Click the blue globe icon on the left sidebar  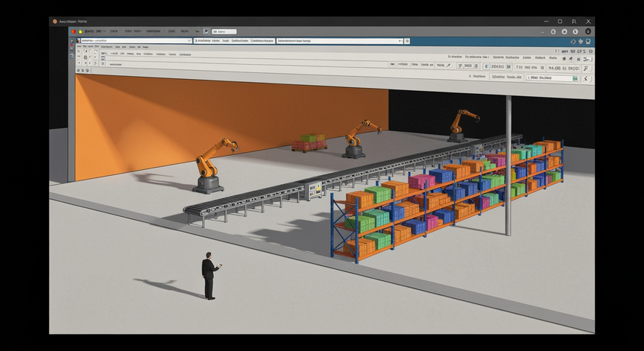(72, 55)
